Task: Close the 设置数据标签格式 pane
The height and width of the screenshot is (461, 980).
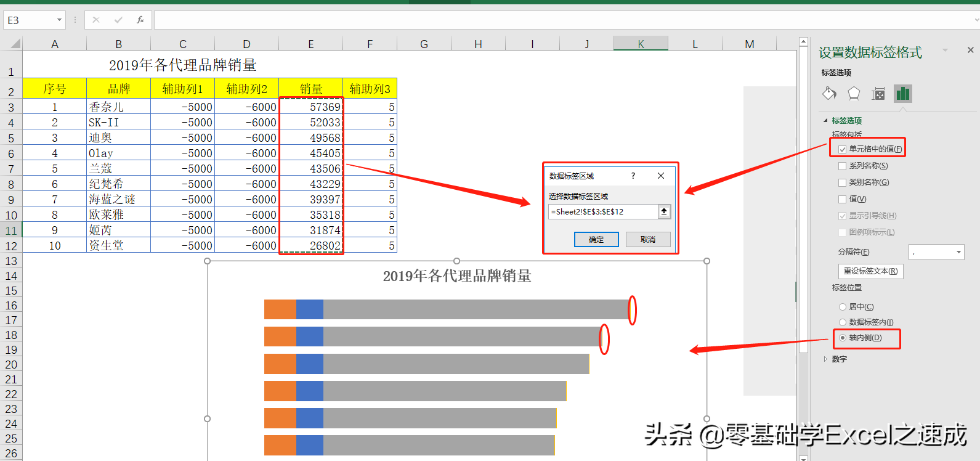Action: click(971, 50)
